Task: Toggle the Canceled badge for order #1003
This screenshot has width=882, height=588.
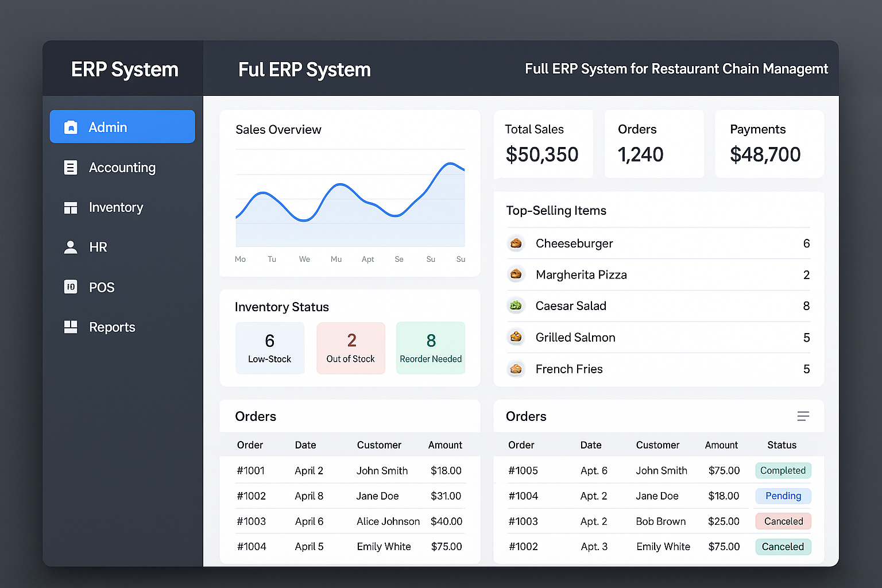Action: (783, 521)
